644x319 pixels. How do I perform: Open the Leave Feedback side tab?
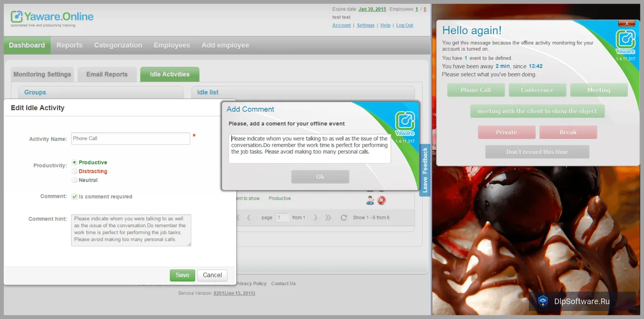click(425, 170)
